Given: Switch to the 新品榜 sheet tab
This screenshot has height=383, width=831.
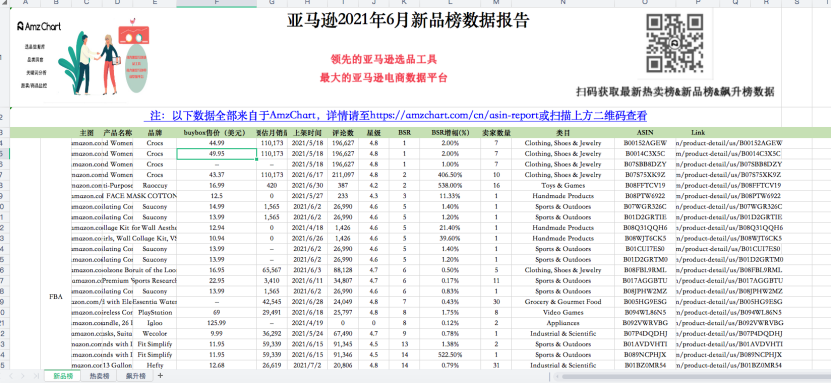Looking at the screenshot, I should point(63,376).
